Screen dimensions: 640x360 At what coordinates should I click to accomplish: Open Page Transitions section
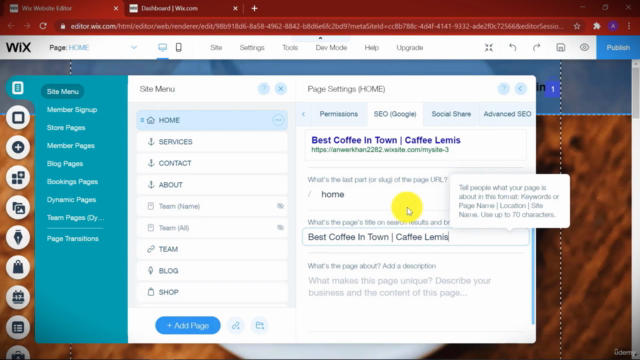pyautogui.click(x=73, y=238)
